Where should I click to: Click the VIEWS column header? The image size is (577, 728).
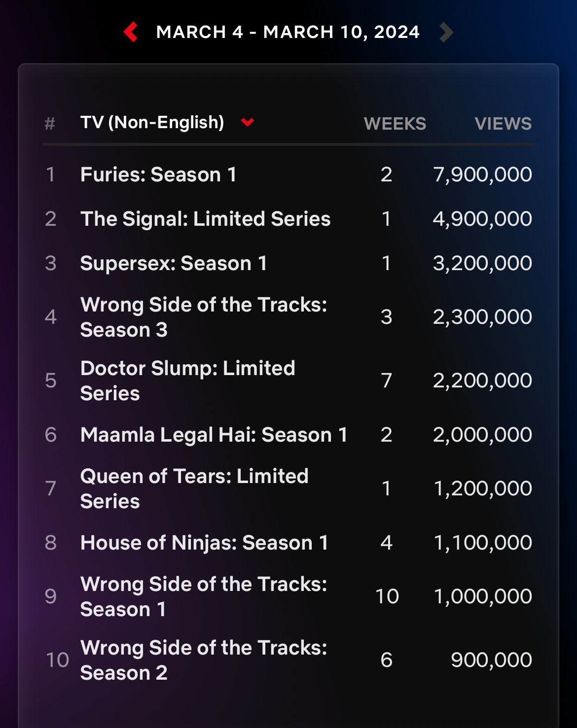pos(503,124)
